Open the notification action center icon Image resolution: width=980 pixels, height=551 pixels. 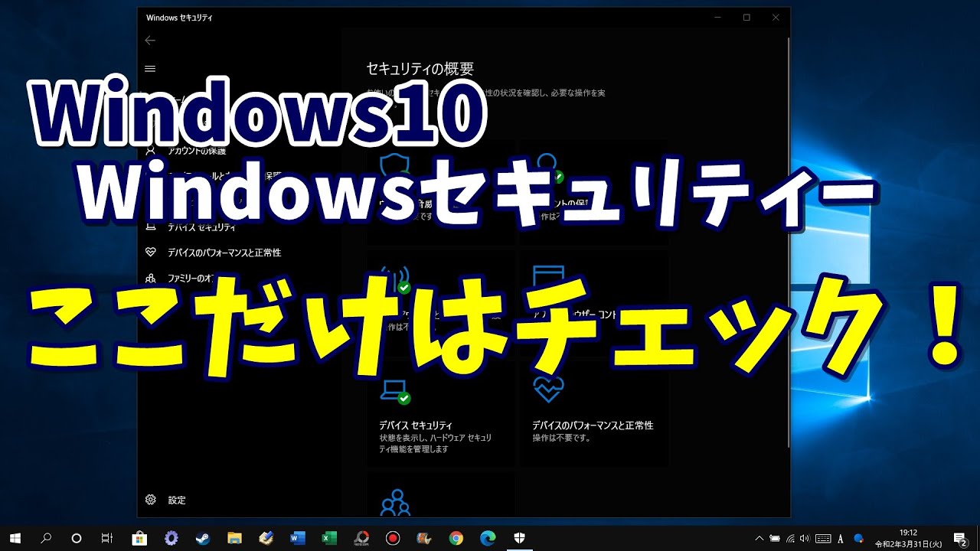tap(960, 538)
